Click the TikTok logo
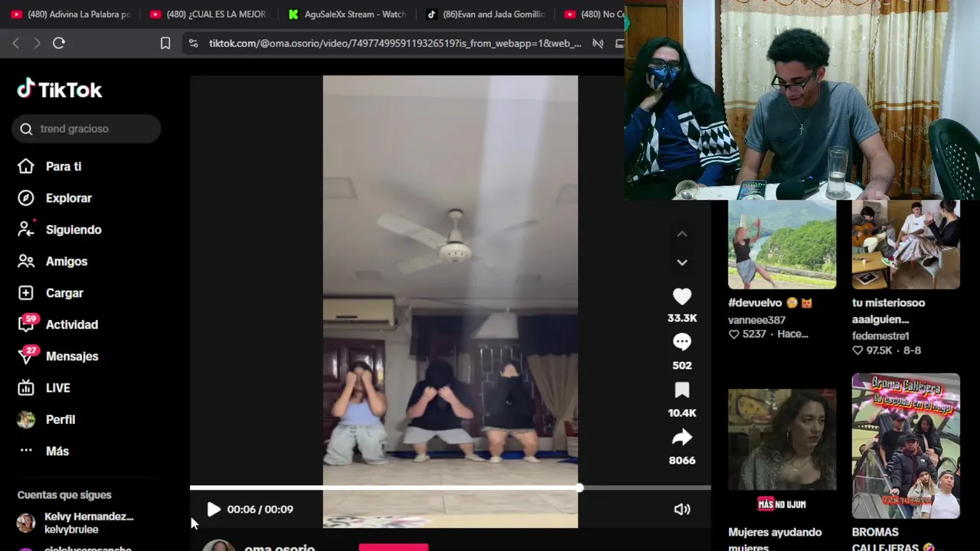This screenshot has height=551, width=980. (60, 90)
